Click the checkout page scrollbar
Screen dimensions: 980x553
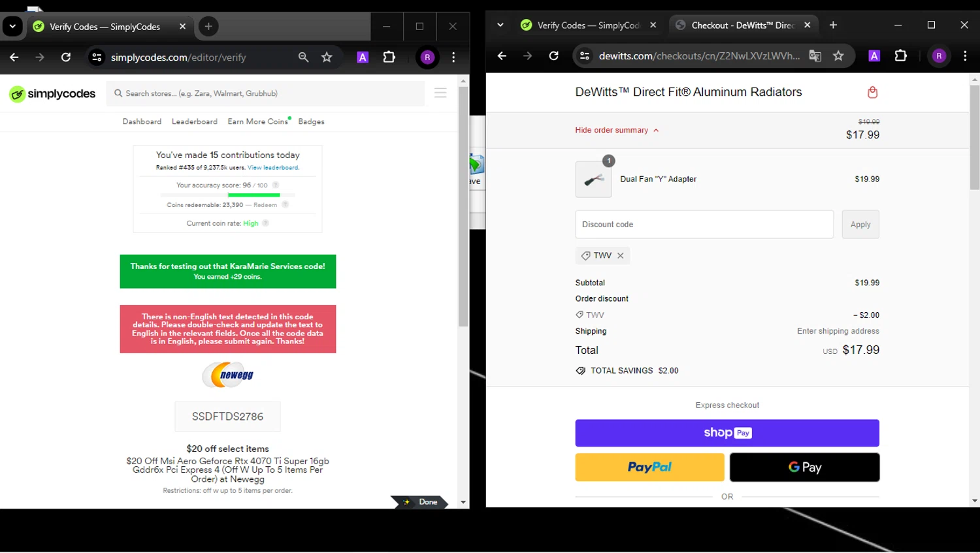tap(975, 137)
